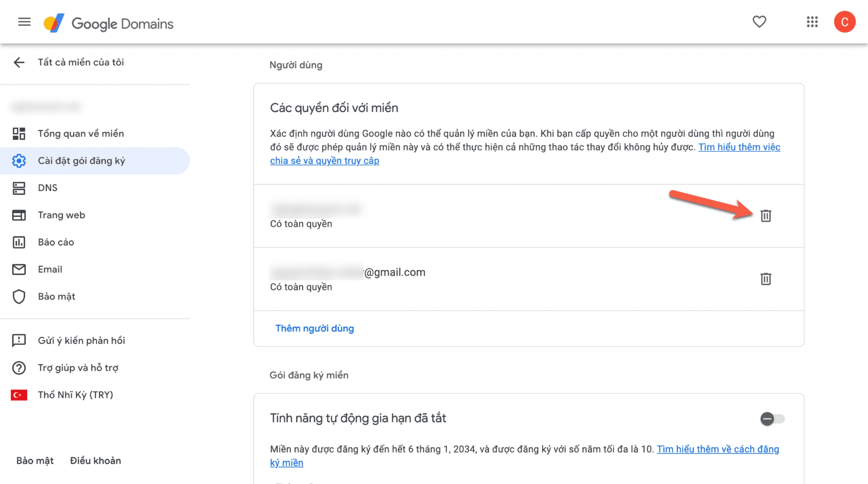Remove the gmail.com user
This screenshot has height=484, width=868.
coord(765,279)
